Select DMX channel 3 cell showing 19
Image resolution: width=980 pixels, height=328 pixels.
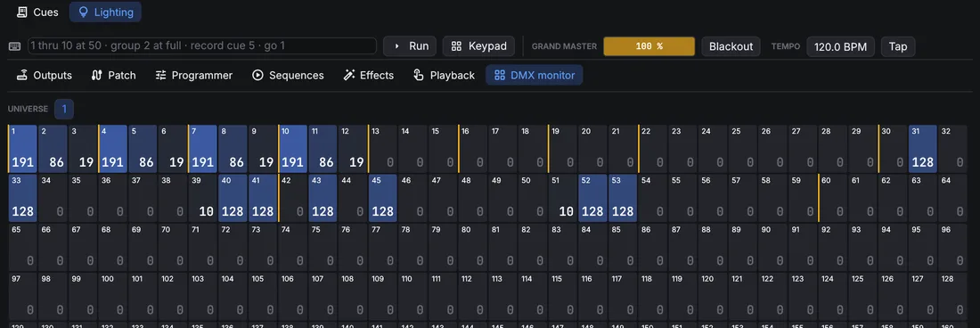(83, 149)
